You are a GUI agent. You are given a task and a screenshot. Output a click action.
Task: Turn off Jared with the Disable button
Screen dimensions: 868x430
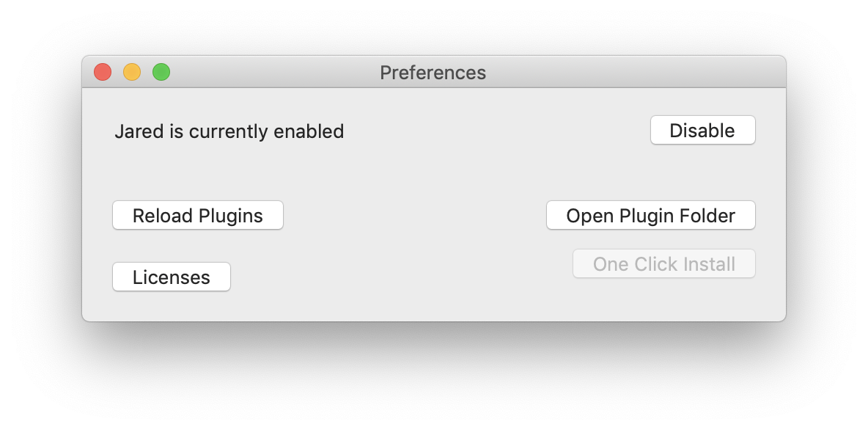702,131
